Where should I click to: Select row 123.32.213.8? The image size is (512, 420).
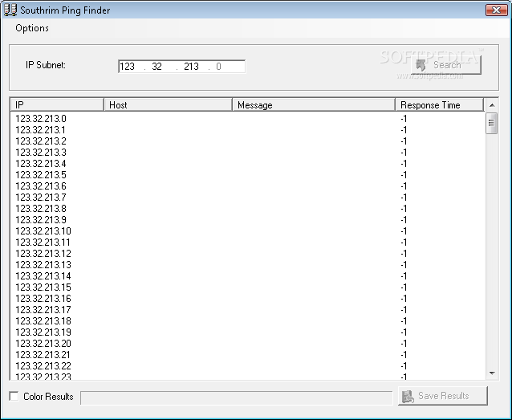pyautogui.click(x=247, y=209)
